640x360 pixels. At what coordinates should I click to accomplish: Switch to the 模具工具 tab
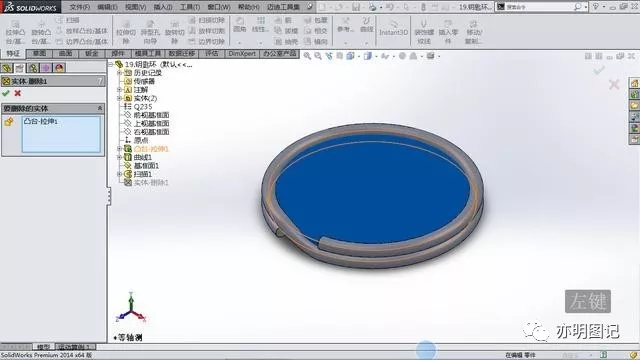(x=148, y=53)
